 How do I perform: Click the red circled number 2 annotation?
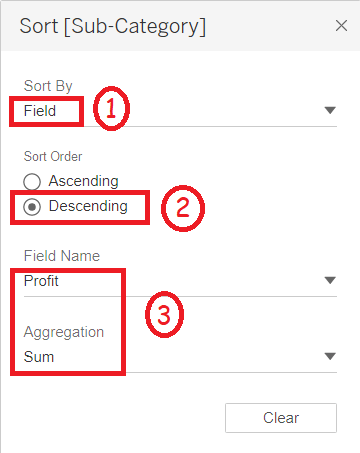[183, 208]
